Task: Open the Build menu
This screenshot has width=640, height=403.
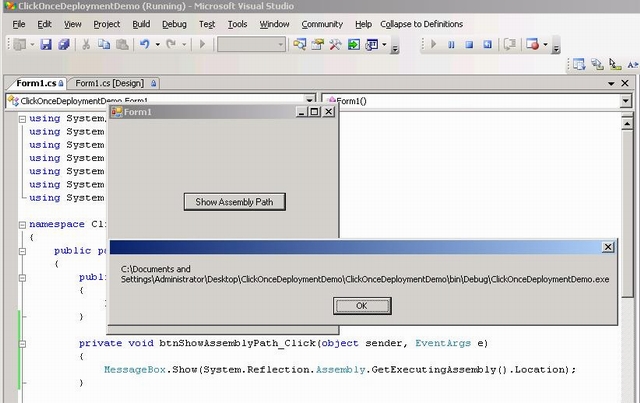Action: 141,24
